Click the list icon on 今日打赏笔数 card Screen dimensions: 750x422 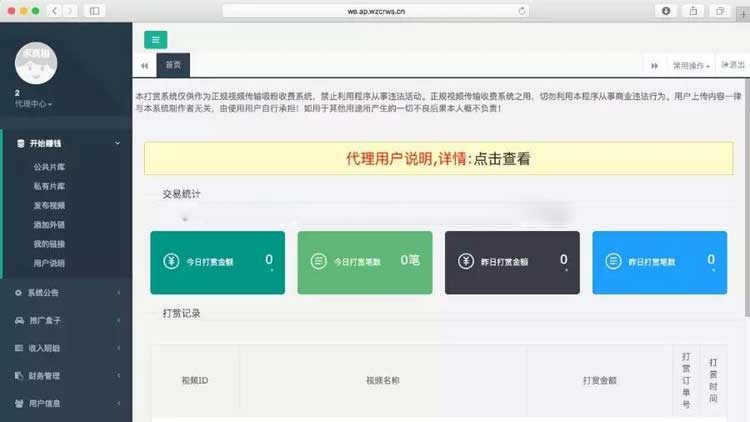(x=318, y=262)
